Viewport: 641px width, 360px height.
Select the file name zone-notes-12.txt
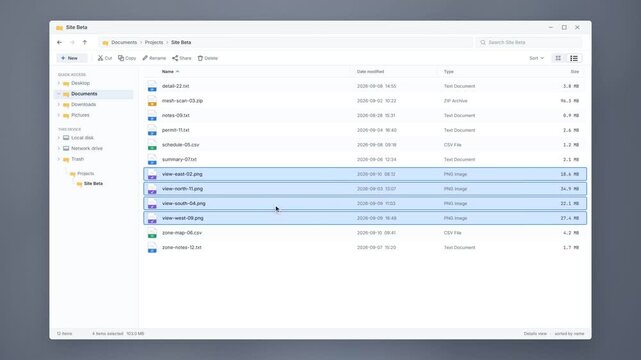coord(182,248)
